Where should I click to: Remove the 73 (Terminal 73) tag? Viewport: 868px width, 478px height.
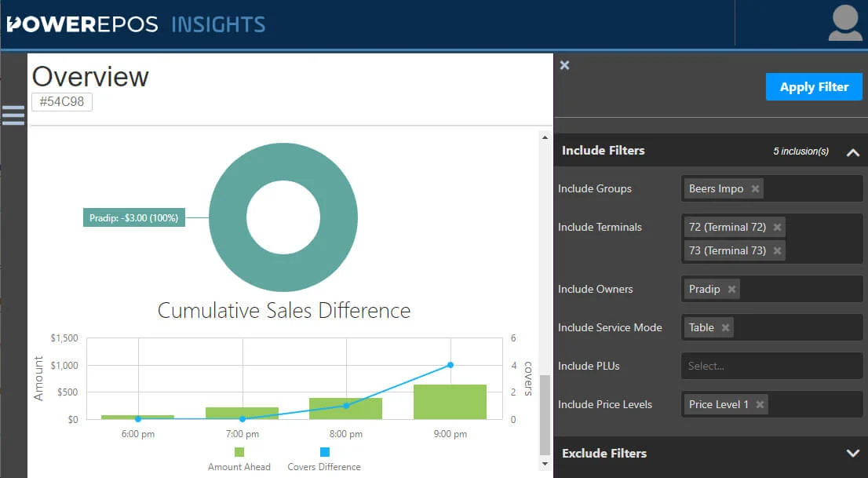click(x=777, y=251)
